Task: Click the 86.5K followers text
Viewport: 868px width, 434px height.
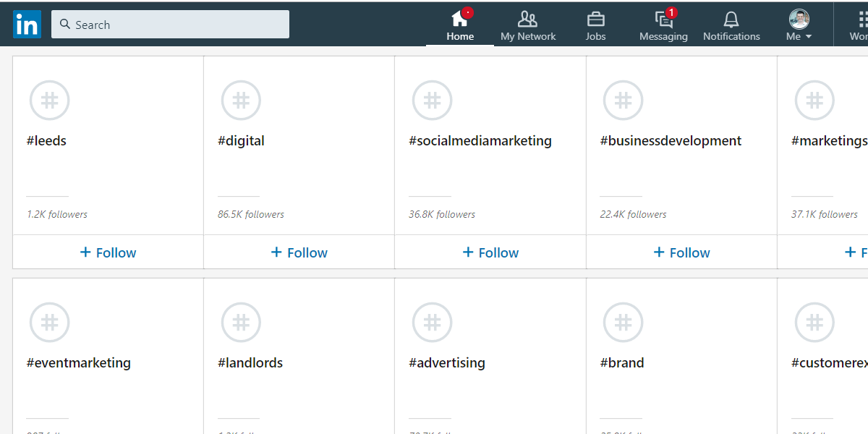Action: pos(251,215)
